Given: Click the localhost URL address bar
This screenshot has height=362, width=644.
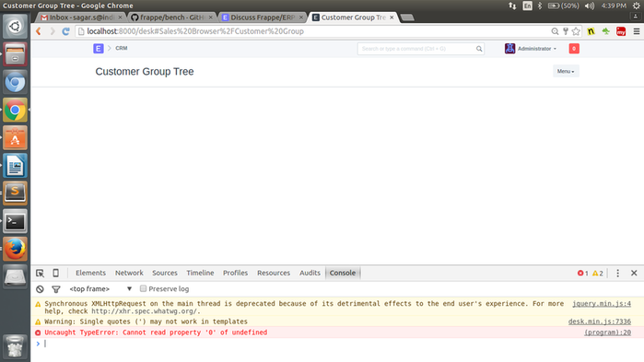Looking at the screenshot, I should 312,31.
